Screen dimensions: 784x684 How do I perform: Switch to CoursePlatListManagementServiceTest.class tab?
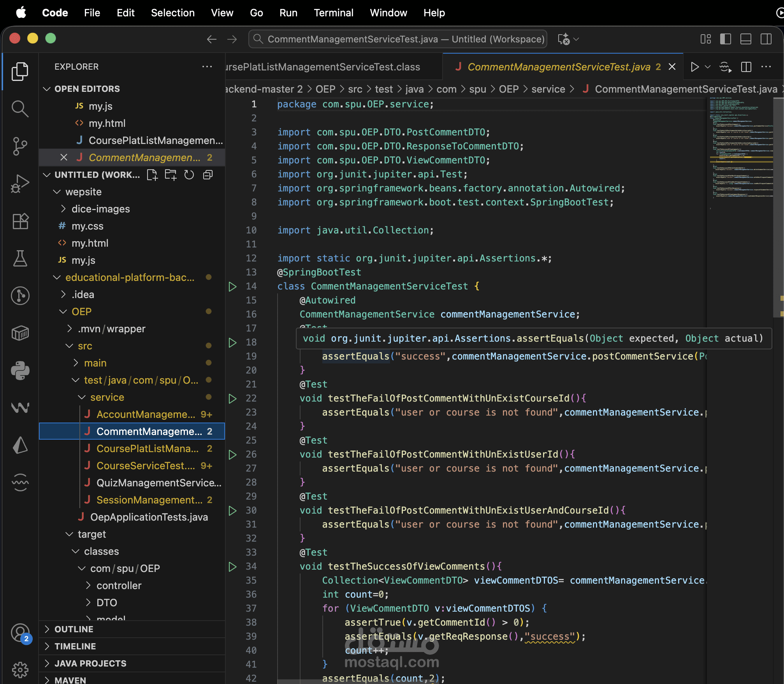pyautogui.click(x=323, y=67)
